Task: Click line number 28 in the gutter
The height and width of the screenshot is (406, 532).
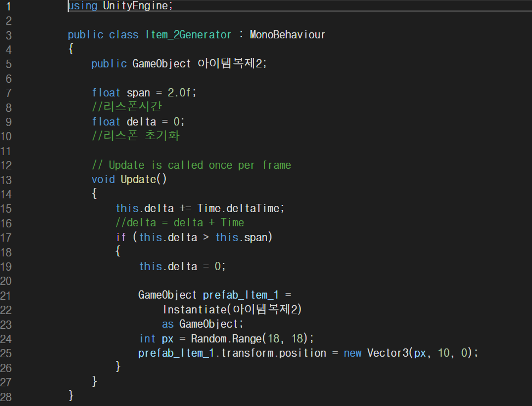Action: pyautogui.click(x=6, y=397)
